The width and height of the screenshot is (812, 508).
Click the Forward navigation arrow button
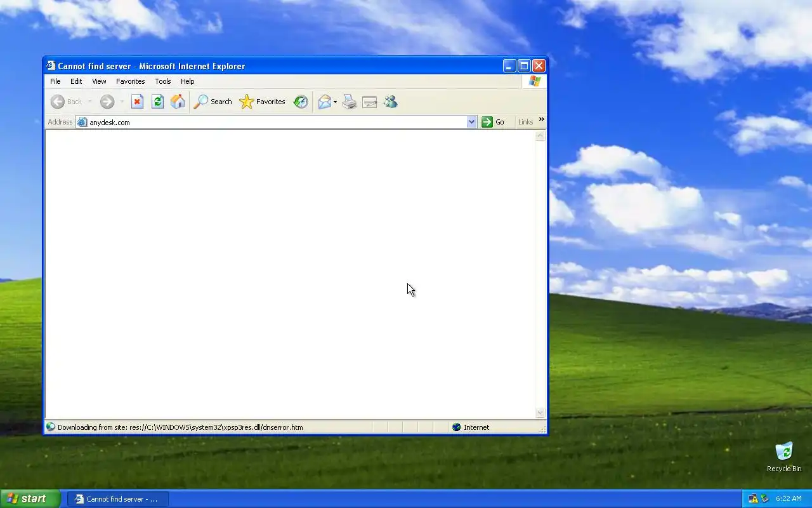(107, 102)
